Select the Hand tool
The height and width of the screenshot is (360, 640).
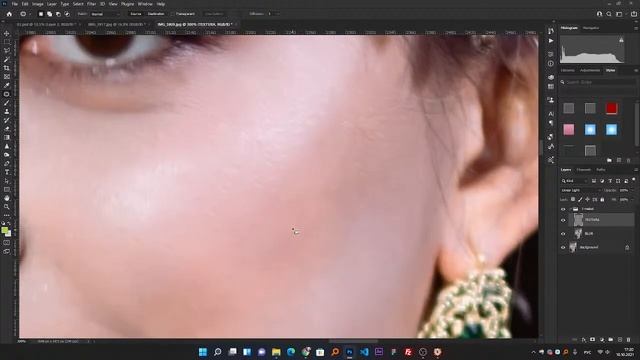(7, 198)
